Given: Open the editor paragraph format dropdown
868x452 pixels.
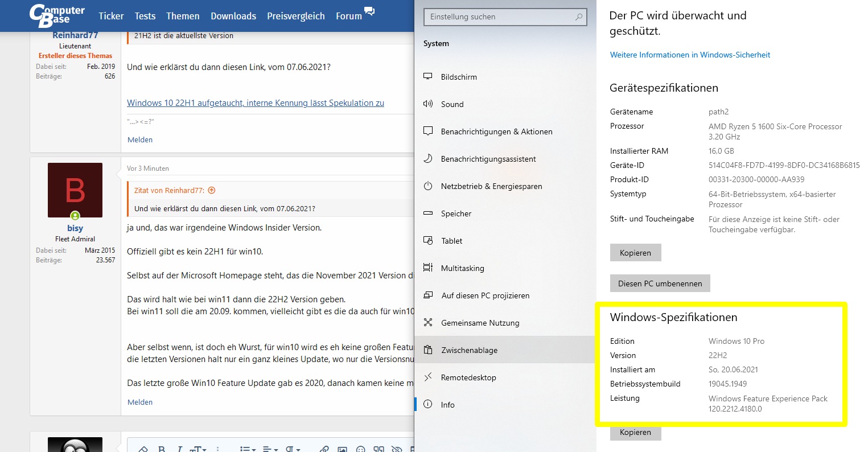Looking at the screenshot, I should click(293, 449).
